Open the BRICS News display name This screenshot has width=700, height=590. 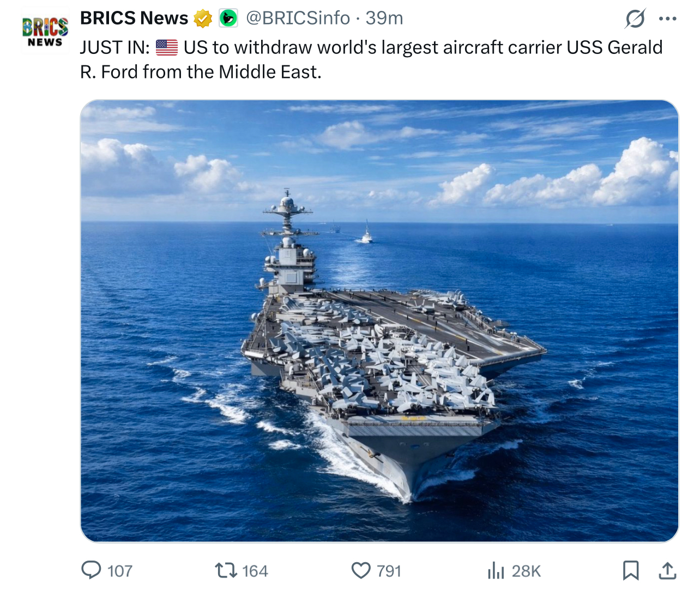tap(134, 18)
